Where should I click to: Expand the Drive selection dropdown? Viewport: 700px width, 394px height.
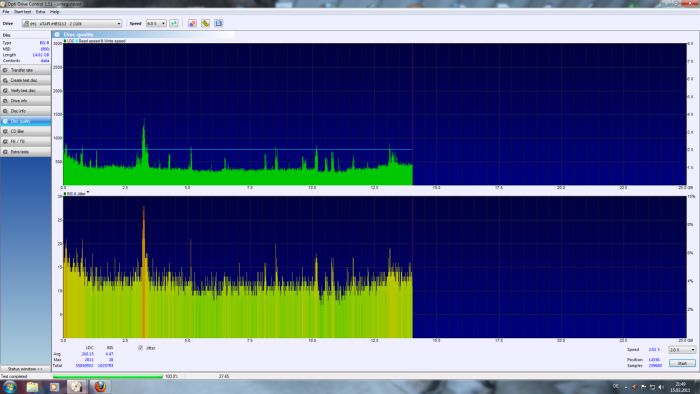(x=72, y=23)
